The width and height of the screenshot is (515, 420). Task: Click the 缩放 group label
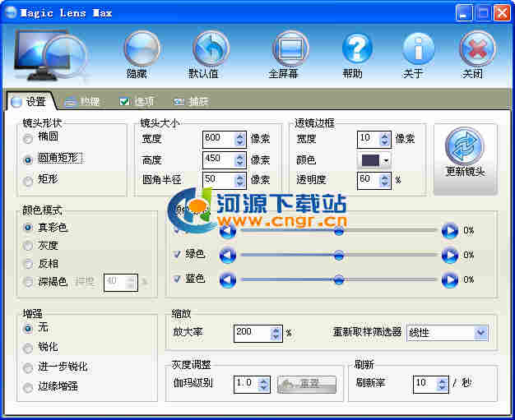pos(181,314)
